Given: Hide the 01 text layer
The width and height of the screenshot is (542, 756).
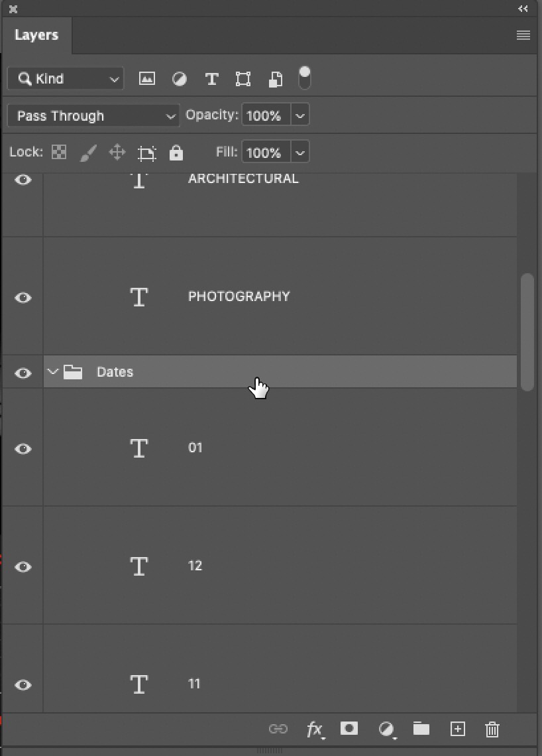Looking at the screenshot, I should click(22, 449).
